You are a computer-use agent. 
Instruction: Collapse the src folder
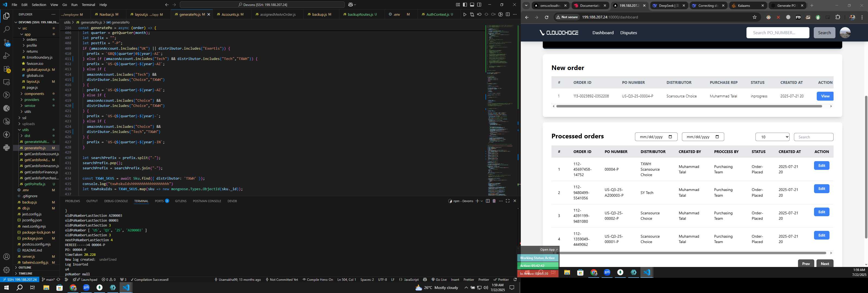(x=24, y=28)
